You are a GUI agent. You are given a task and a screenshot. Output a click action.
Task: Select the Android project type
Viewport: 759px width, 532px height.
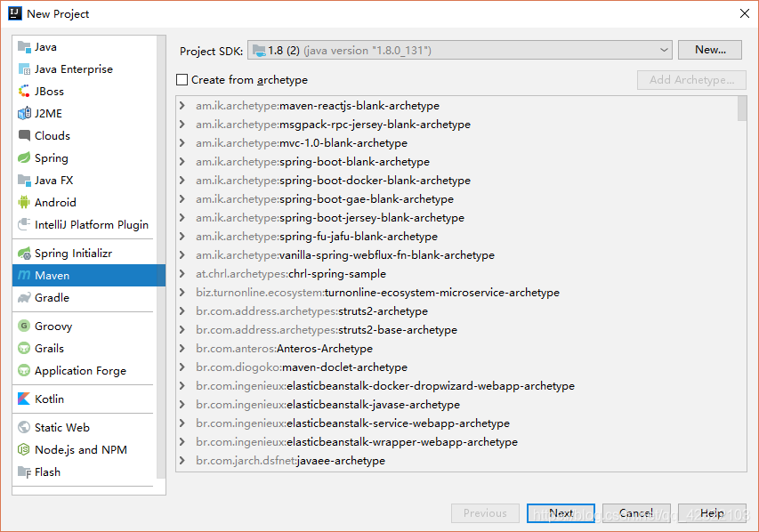tap(85, 202)
